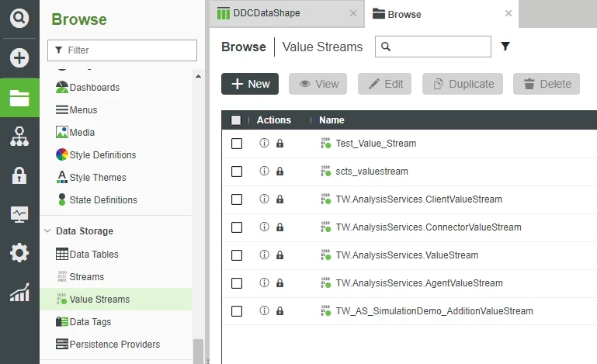597x364 pixels.
Task: Click the New button
Action: click(x=250, y=84)
